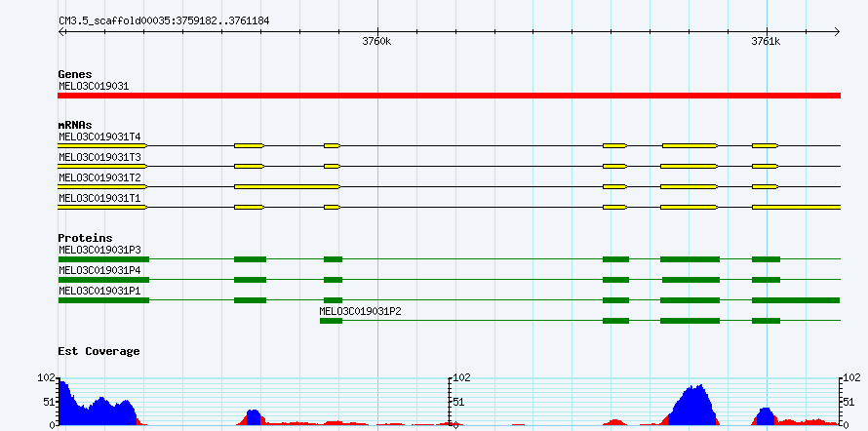868x431 pixels.
Task: Click the red MELO3C019031 gene bar
Action: click(449, 96)
